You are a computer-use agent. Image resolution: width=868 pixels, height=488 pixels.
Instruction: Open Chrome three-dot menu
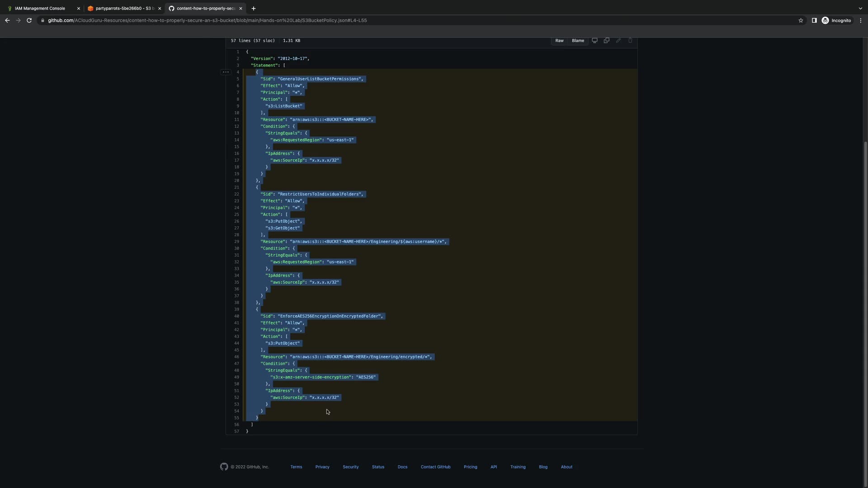point(861,20)
